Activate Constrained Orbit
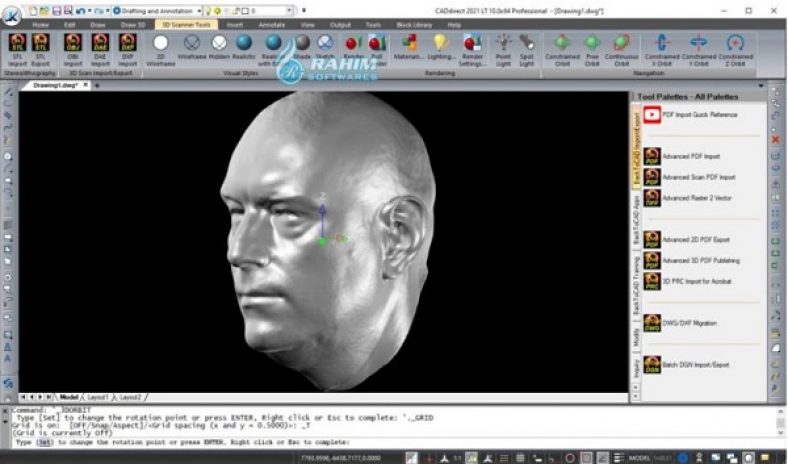788x464 pixels. pos(562,49)
